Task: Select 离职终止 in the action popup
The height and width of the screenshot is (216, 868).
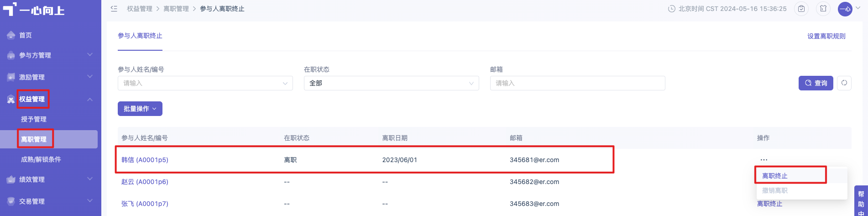Action: pos(775,176)
